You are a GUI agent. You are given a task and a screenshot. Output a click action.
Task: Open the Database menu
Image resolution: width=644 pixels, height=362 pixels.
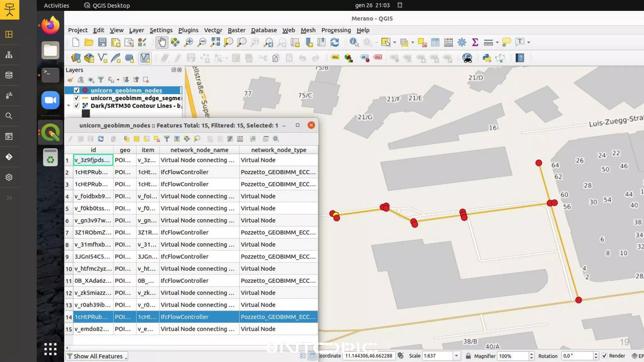tap(264, 30)
